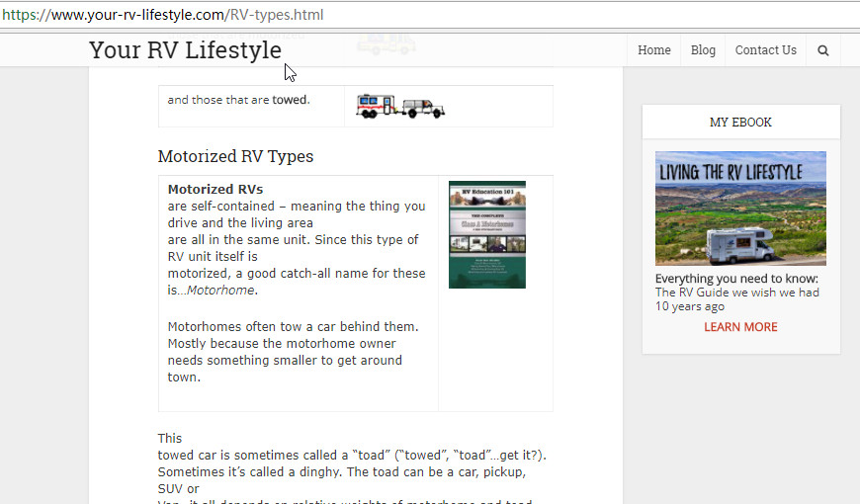This screenshot has height=504, width=860.
Task: Click the 'Motorhomes often tow a car' paragraph
Action: 293,352
